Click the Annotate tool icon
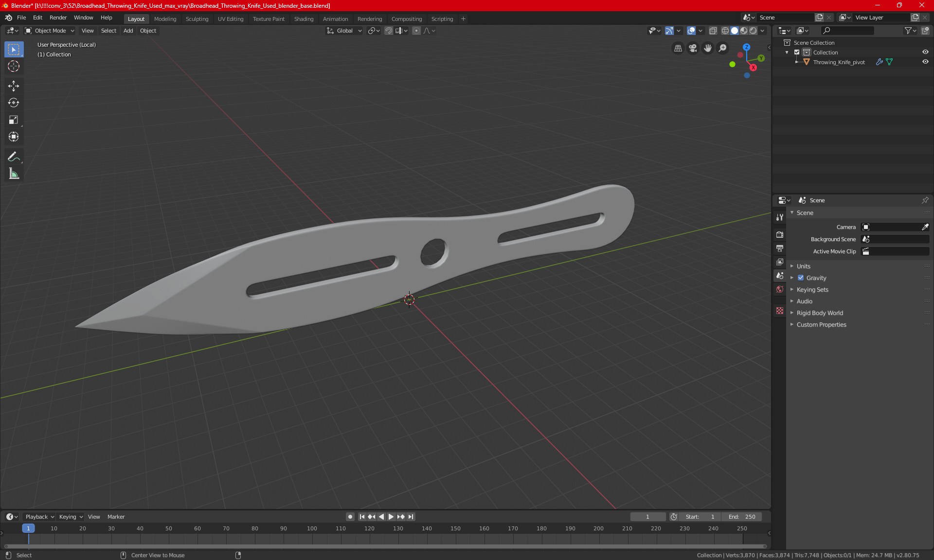 (13, 156)
